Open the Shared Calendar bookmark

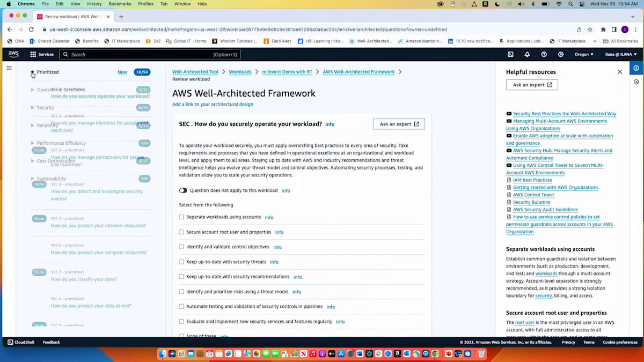[49, 41]
